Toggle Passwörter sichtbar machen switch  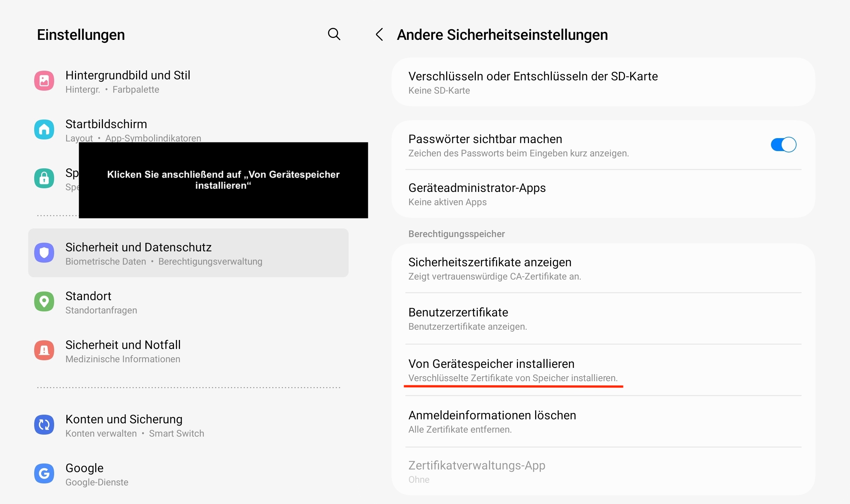(x=783, y=145)
